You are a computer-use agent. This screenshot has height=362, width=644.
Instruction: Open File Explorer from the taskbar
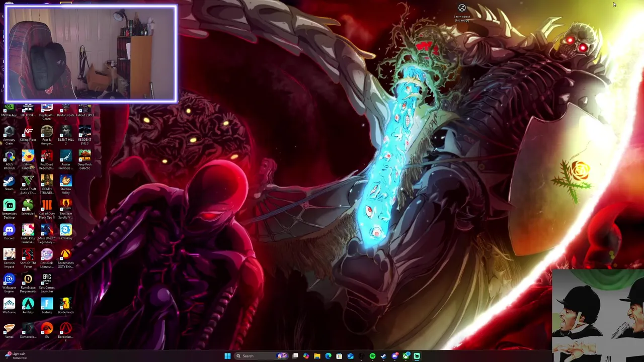(x=317, y=356)
